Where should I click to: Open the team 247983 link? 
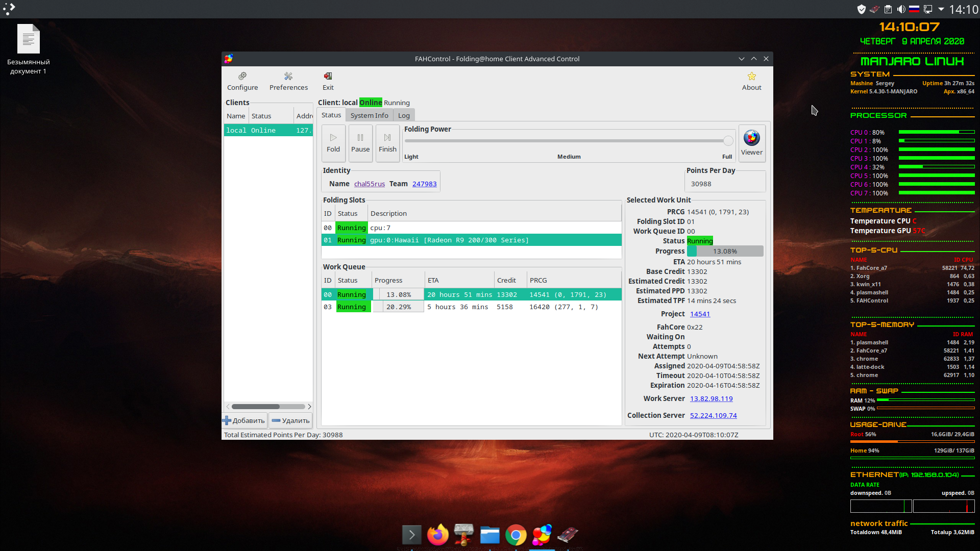click(424, 184)
